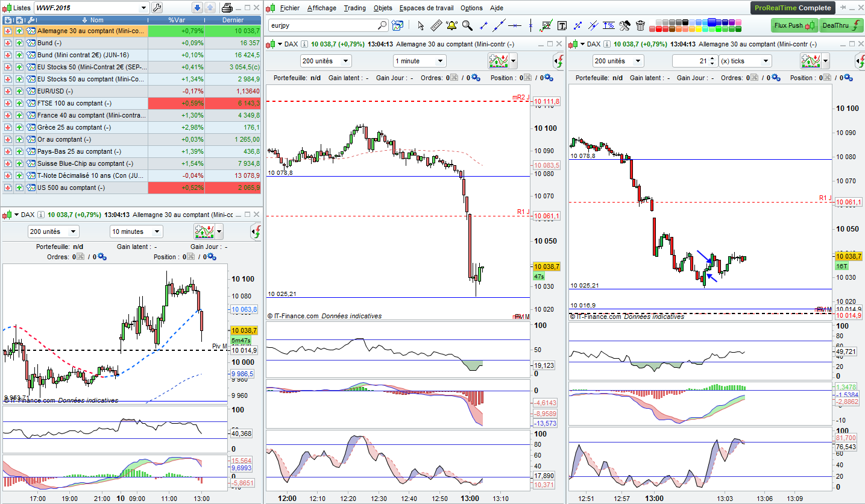The width and height of the screenshot is (865, 504).
Task: Open 200 unités dropdown in 1 minute chart
Action: pos(326,61)
